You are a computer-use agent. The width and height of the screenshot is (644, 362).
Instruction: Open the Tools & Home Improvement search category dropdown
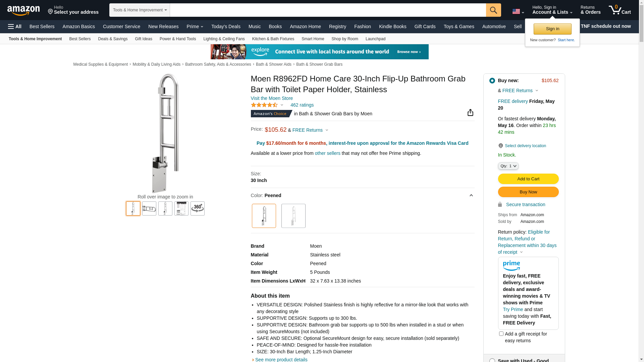(140, 10)
